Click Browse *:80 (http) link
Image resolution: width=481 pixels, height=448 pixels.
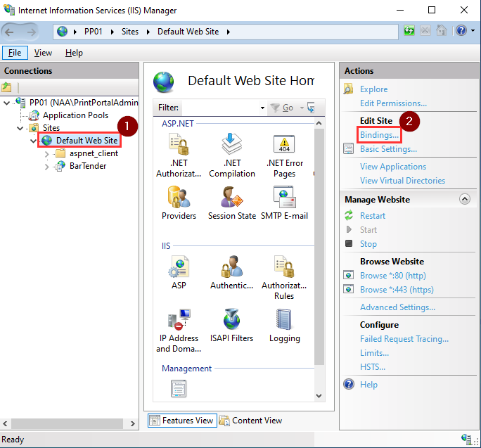click(x=393, y=276)
